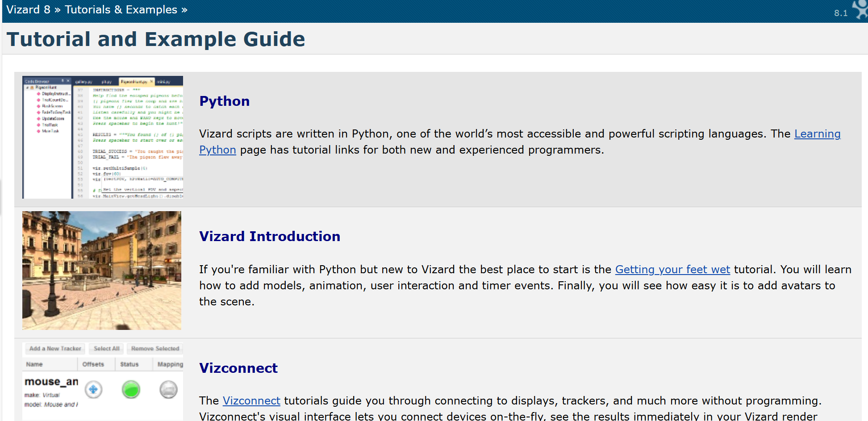868x421 pixels.
Task: Open the Vizconnect link in the paragraph
Action: (251, 400)
